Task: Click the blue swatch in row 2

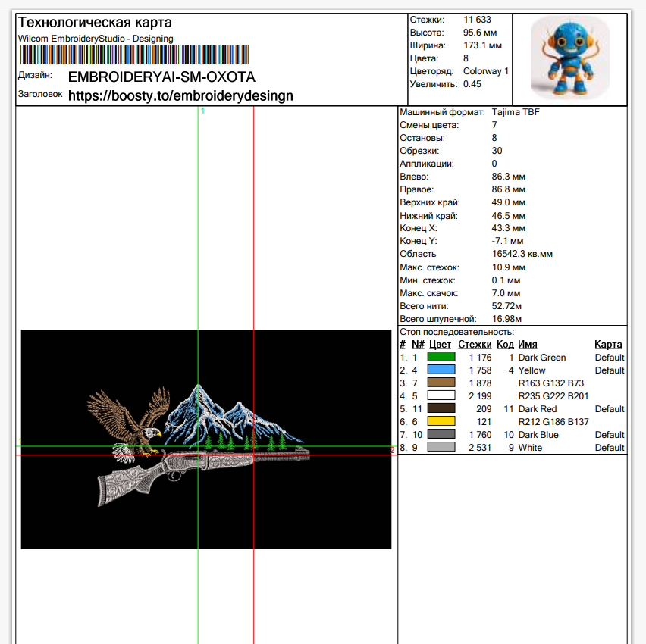Action: pyautogui.click(x=441, y=370)
